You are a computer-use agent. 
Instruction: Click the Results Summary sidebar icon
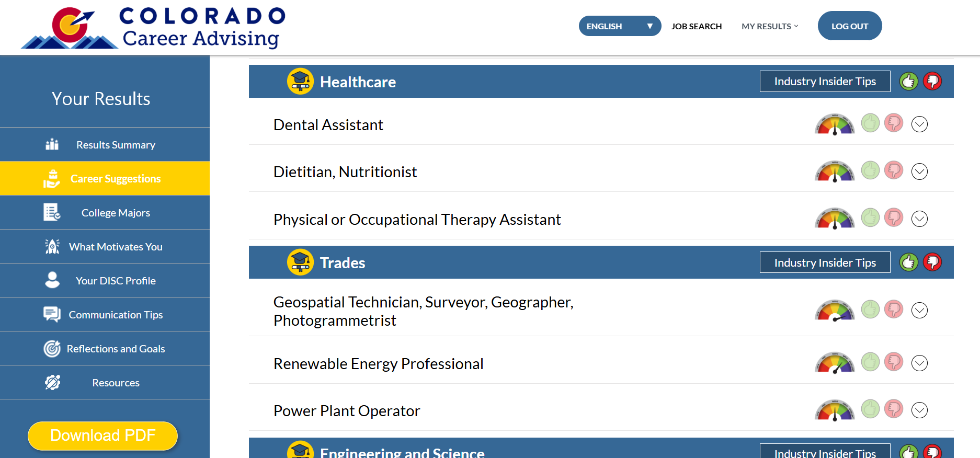coord(52,144)
